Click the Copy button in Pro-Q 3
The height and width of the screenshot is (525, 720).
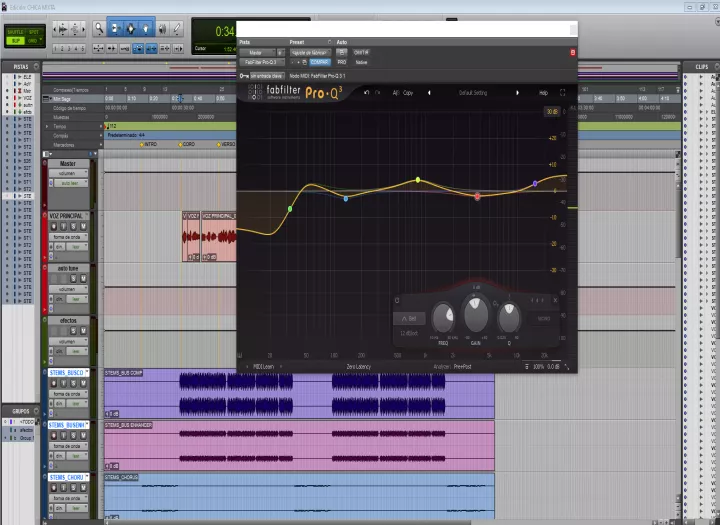(x=408, y=93)
